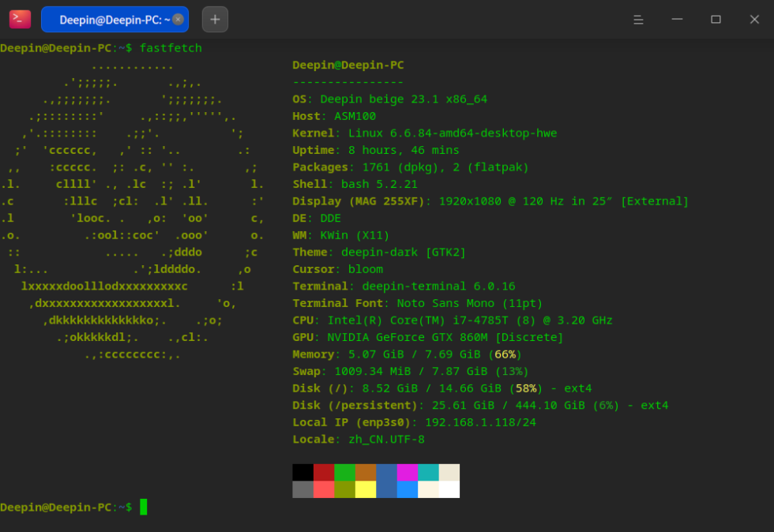Click the olive color block

click(344, 489)
